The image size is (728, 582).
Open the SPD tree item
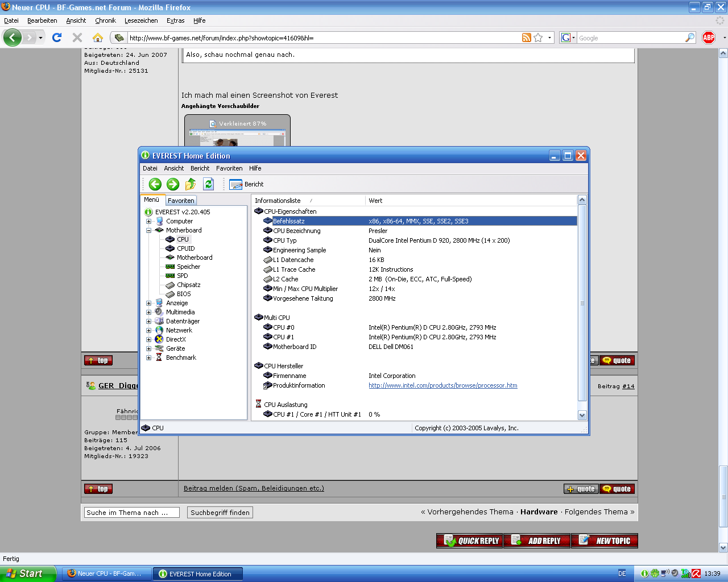(x=182, y=276)
